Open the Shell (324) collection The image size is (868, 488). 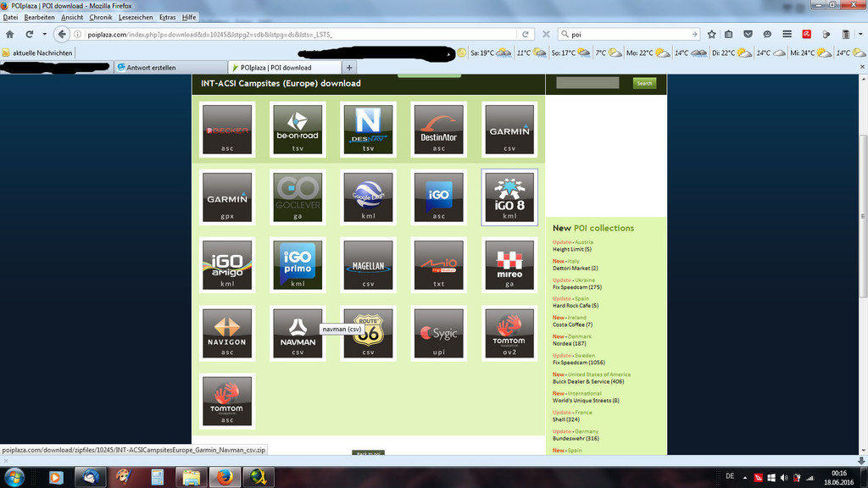565,419
